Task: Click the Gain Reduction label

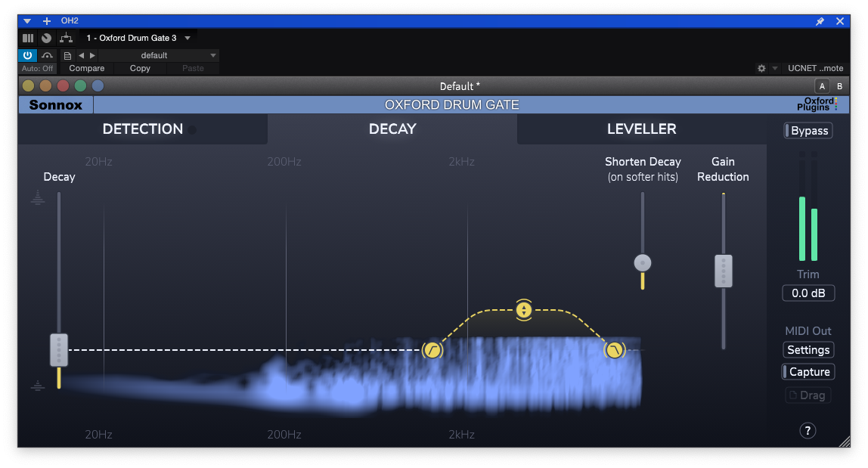Action: tap(723, 169)
